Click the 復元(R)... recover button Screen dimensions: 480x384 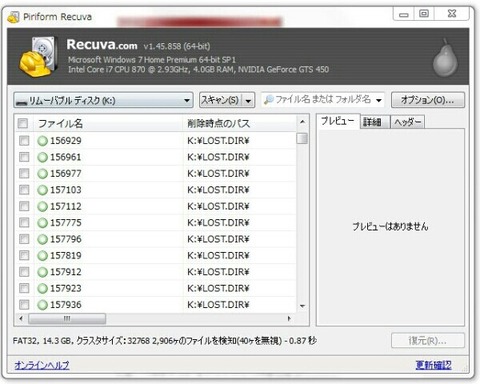[x=428, y=341]
